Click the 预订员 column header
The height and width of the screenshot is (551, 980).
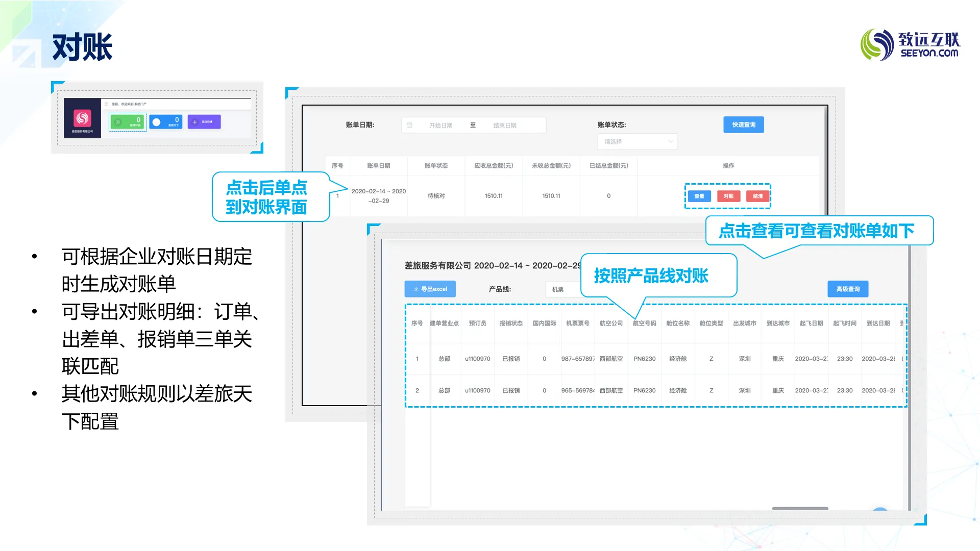(x=478, y=323)
